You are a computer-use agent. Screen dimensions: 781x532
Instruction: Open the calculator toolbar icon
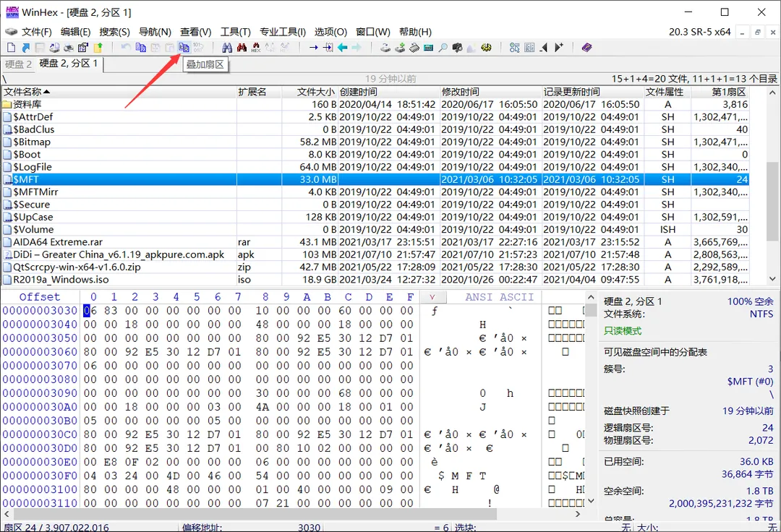click(x=428, y=48)
